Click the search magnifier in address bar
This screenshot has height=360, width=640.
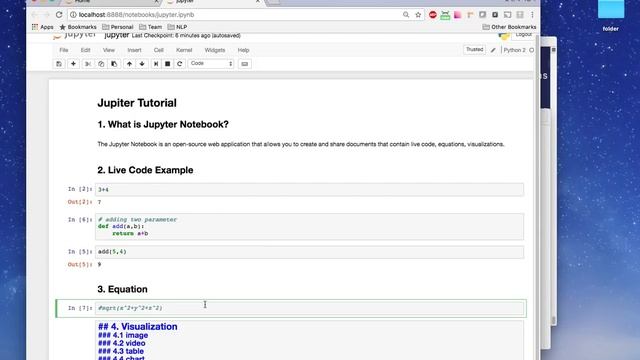(x=406, y=15)
